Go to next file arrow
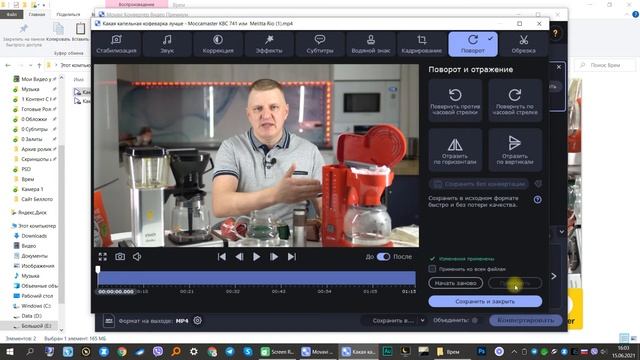Viewport: 640px width, 360px height. click(x=554, y=276)
